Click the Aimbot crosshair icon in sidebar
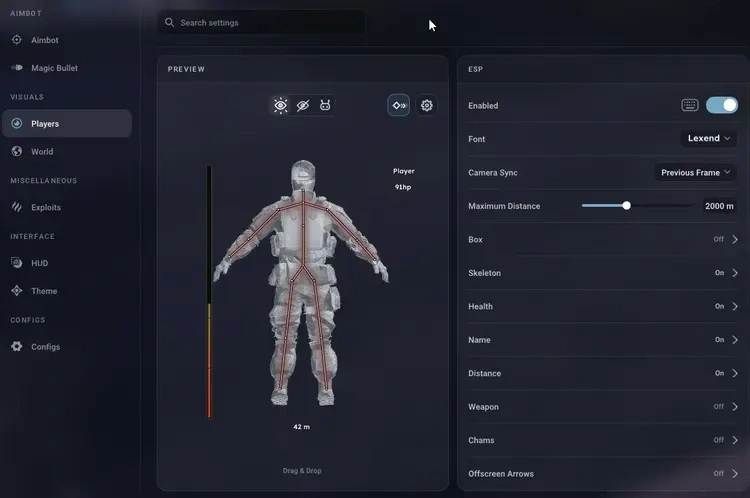 click(x=17, y=40)
